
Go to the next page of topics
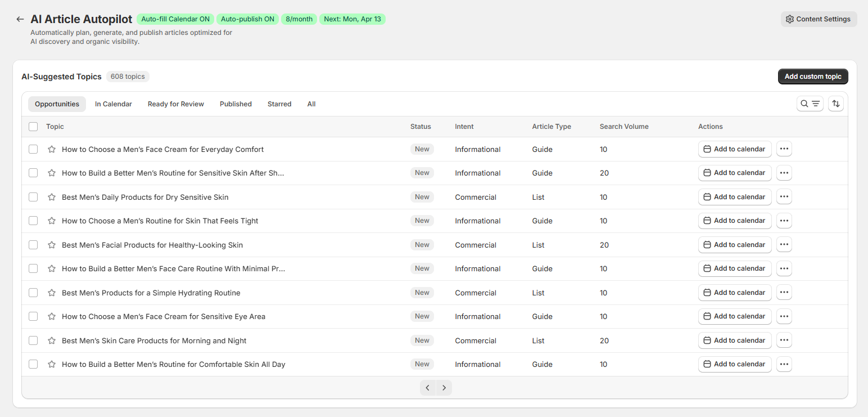click(444, 388)
